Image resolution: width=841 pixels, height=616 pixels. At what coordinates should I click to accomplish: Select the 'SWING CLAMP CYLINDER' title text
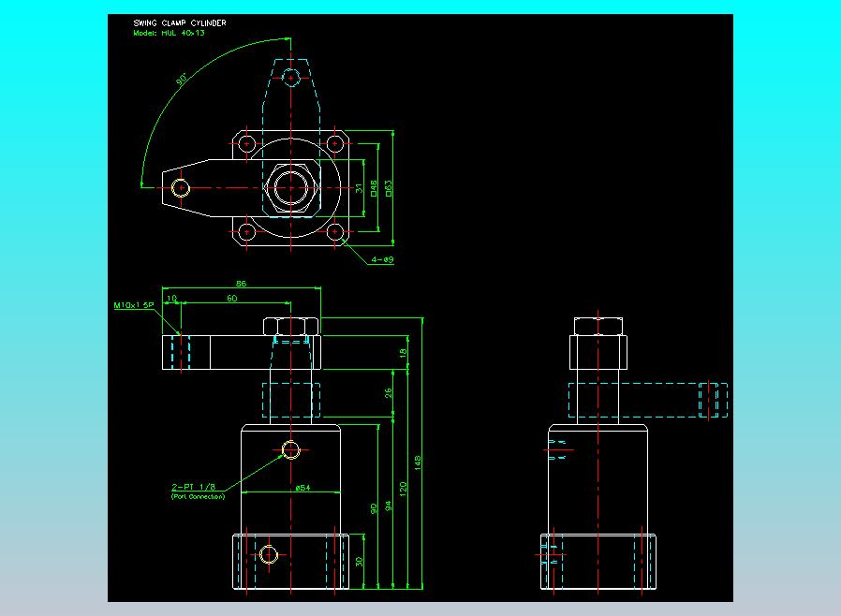click(180, 23)
